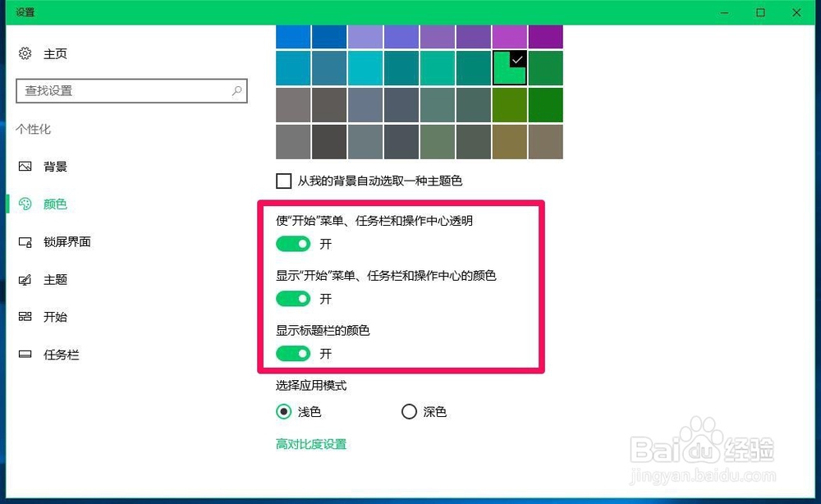Viewport: 821px width, 504px height.
Task: Toggle 显示开始菜单、任务栏和操作中心的颜色 switch
Action: coord(293,299)
